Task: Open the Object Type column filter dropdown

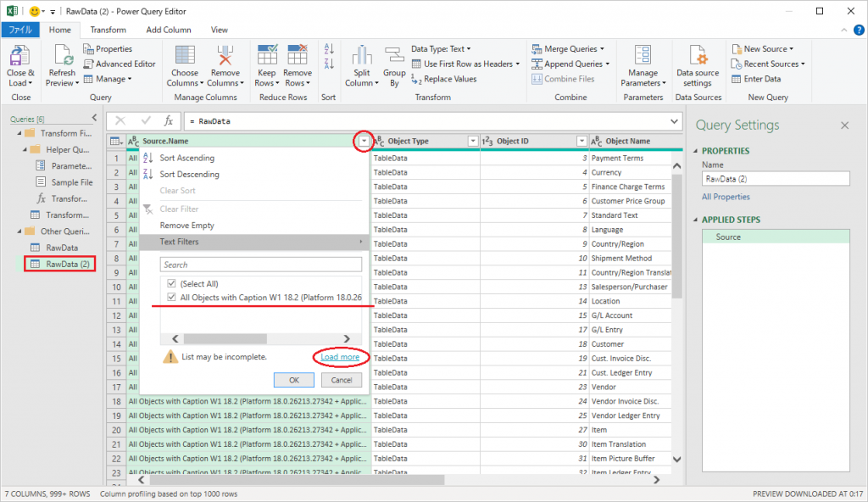Action: click(x=473, y=142)
